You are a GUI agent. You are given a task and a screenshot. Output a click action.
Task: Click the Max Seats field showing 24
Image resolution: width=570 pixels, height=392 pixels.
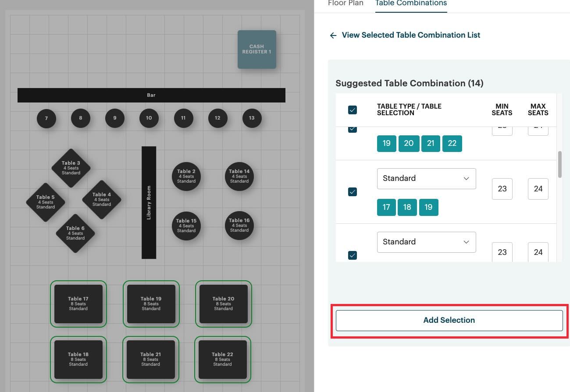click(x=538, y=189)
